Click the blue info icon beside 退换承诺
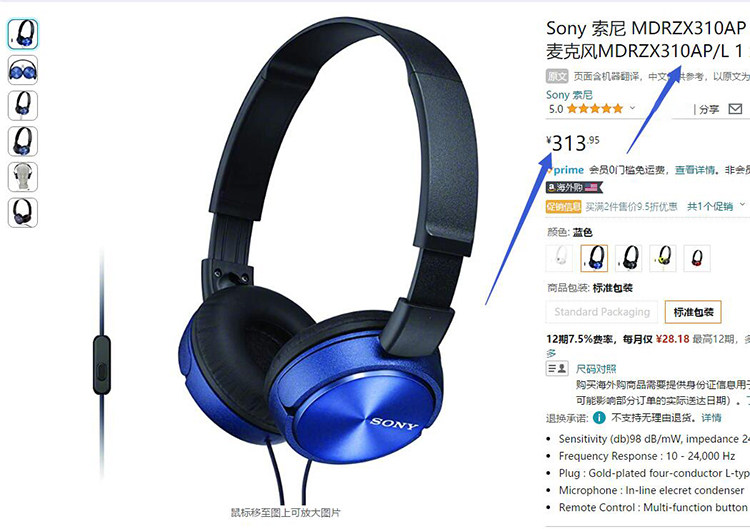Screen dimensions: 750x529 [599, 418]
